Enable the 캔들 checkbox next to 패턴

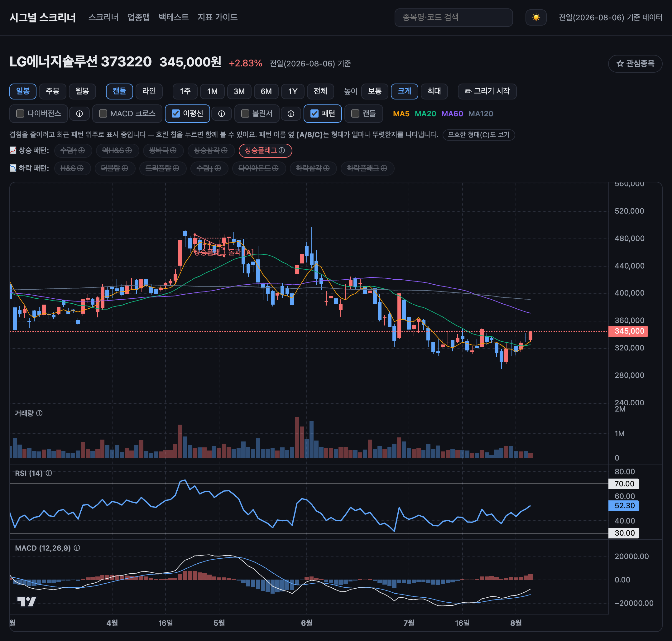(x=355, y=113)
